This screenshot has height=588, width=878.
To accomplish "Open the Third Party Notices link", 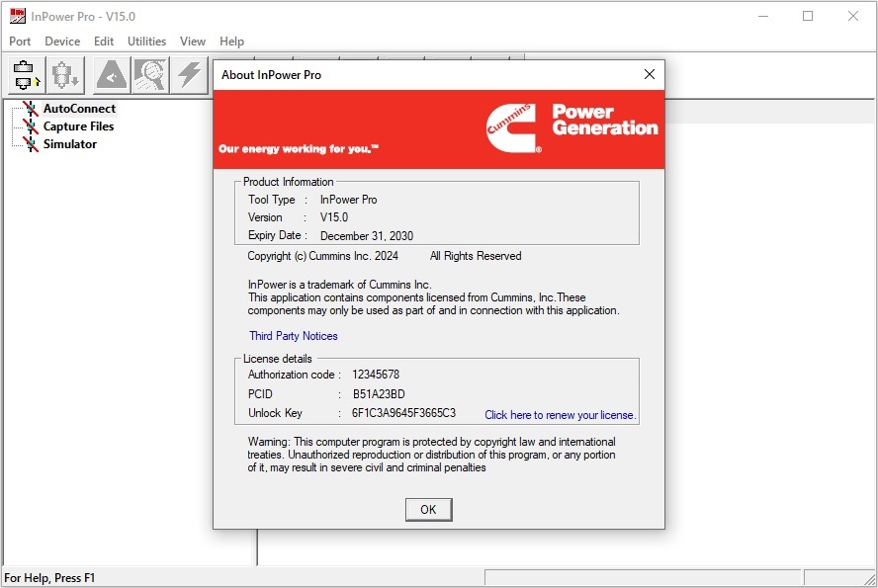I will 294,336.
